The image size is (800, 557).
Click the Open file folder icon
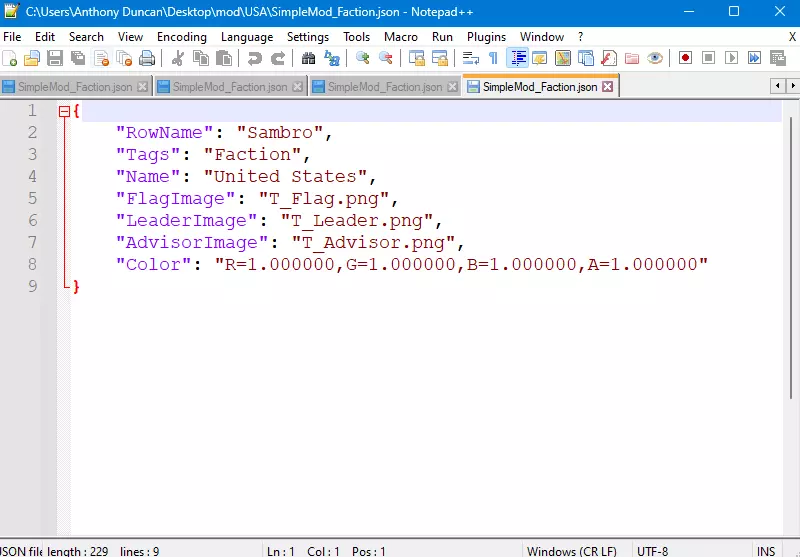coord(32,59)
